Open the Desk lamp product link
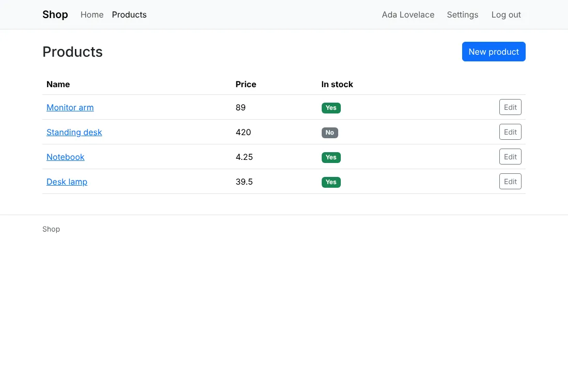The image size is (568, 392). (x=67, y=182)
